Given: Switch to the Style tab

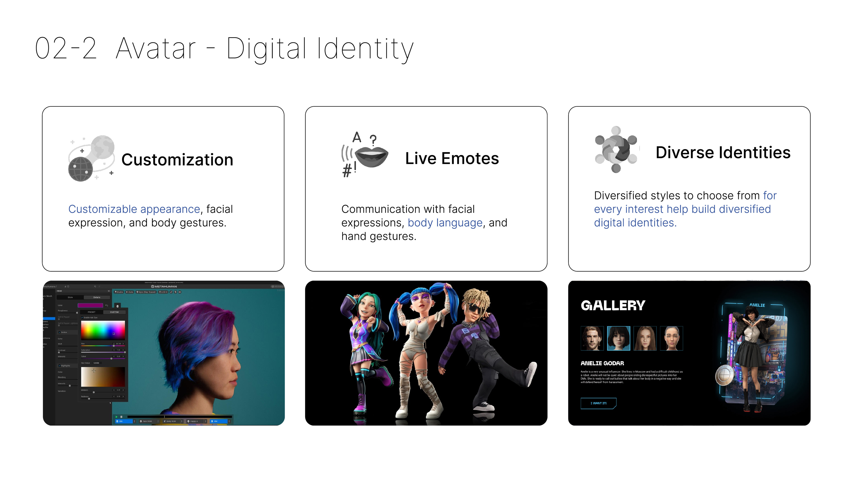Looking at the screenshot, I should coord(70,297).
